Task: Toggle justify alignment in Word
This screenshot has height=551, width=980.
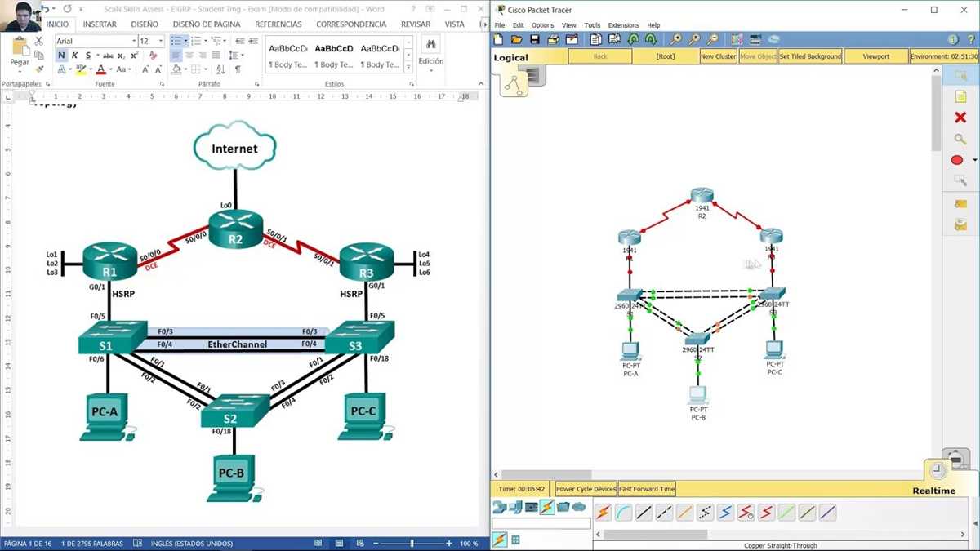Action: point(217,56)
